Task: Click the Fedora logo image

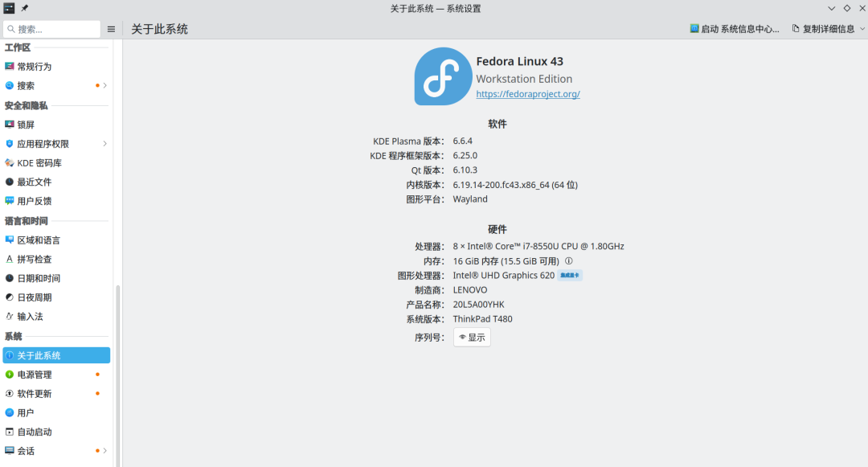Action: pyautogui.click(x=444, y=76)
